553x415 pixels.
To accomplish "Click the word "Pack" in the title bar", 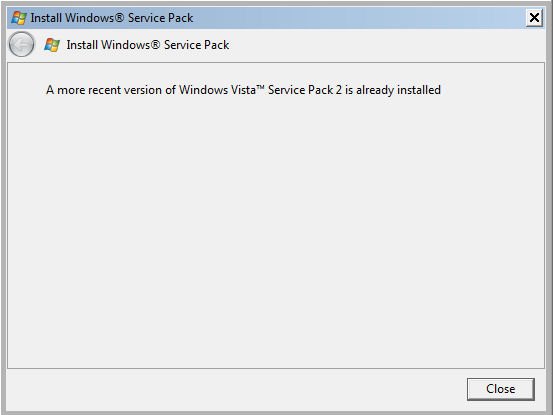I will (x=181, y=18).
